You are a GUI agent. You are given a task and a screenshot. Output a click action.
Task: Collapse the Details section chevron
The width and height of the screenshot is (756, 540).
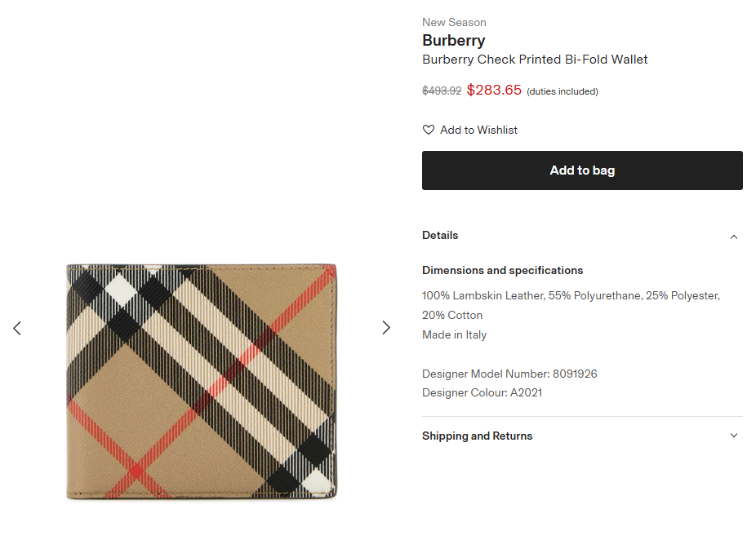733,237
